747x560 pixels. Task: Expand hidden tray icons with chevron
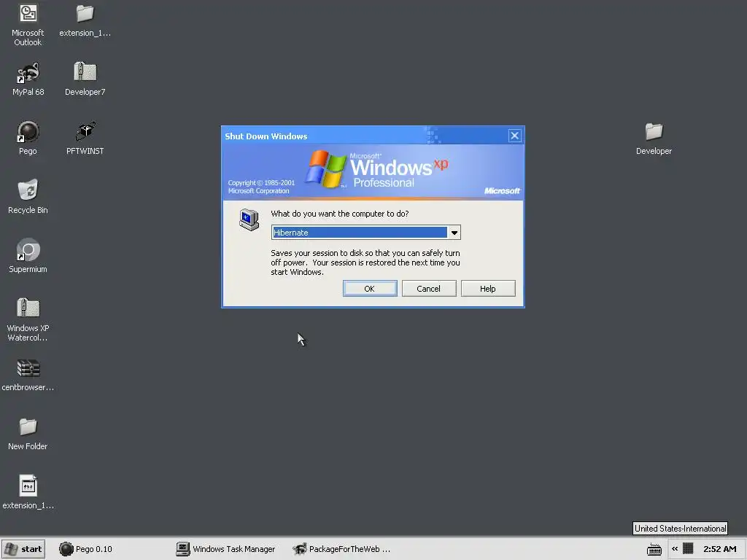(x=675, y=548)
